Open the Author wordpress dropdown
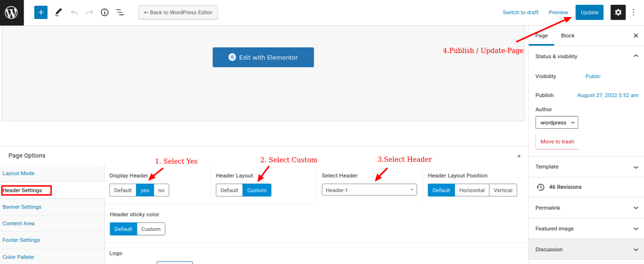The height and width of the screenshot is (264, 644). 556,123
